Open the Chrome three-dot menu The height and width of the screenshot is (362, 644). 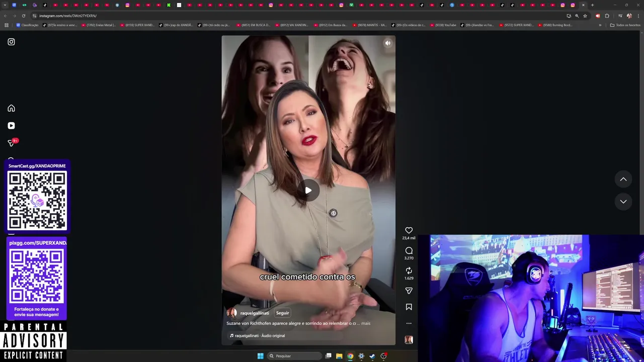(x=638, y=16)
